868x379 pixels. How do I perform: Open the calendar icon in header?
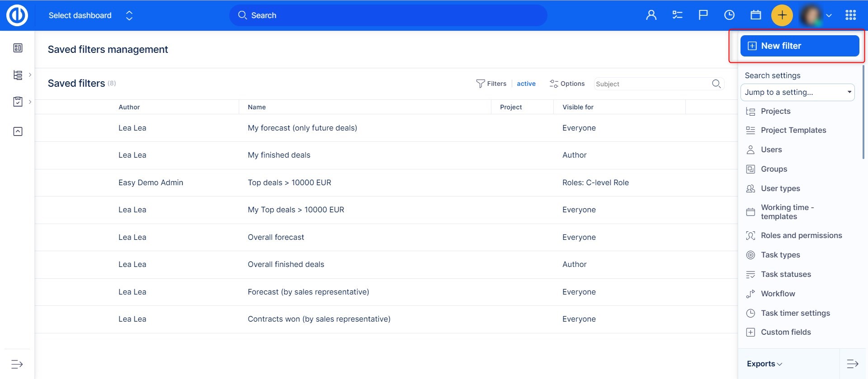(x=755, y=15)
